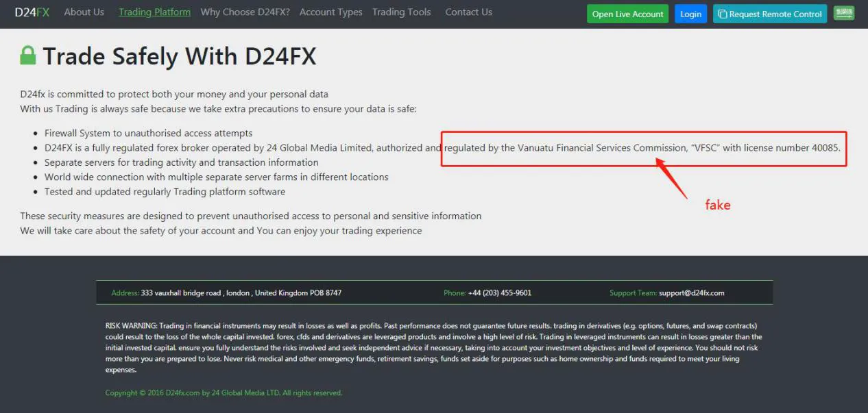The height and width of the screenshot is (413, 868).
Task: Click phone number +44 (203) 455-9601
Action: (500, 293)
